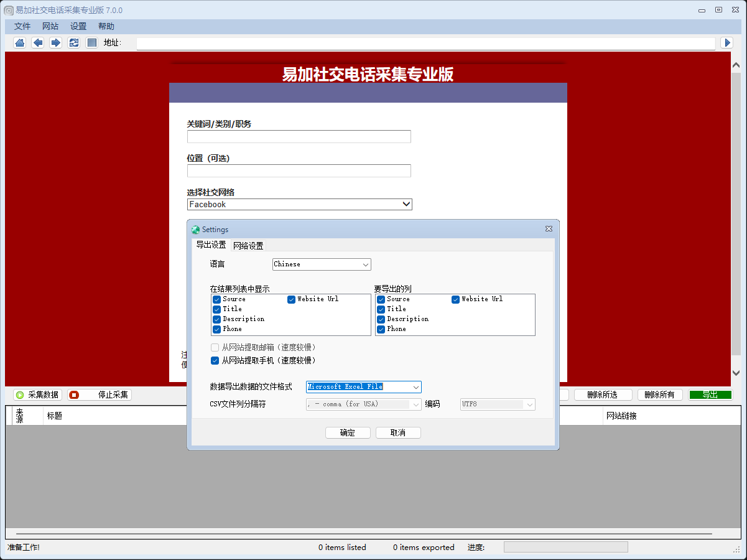Click the 删除所有 button

click(660, 394)
